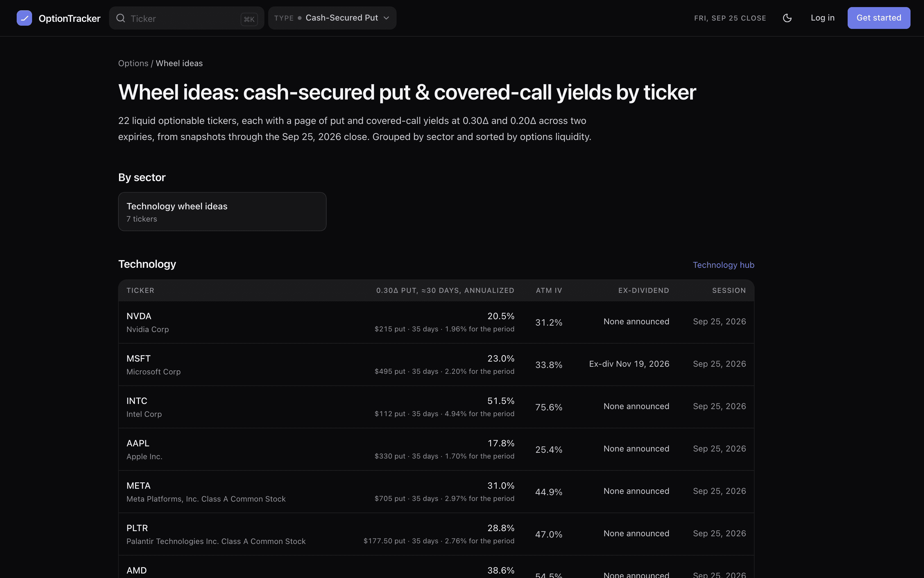924x578 pixels.
Task: Click MSFT's 23.0% annualized yield
Action: pos(501,358)
